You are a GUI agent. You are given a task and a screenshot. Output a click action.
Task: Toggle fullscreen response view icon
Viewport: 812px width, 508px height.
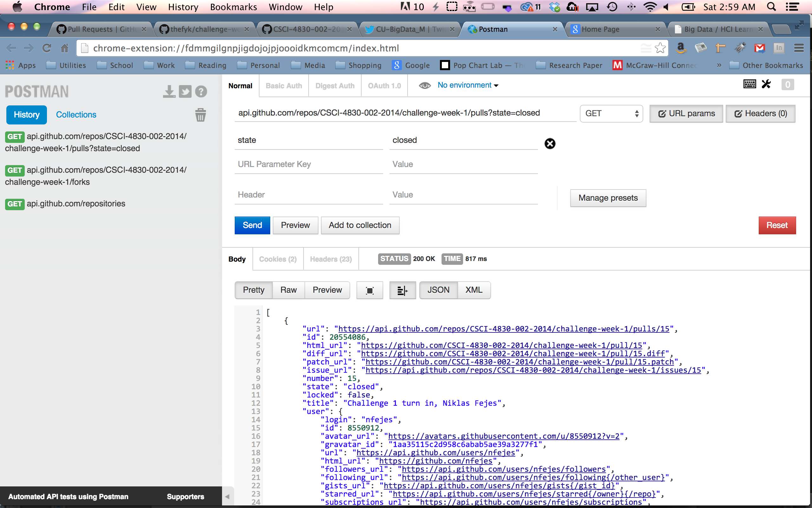coord(370,290)
